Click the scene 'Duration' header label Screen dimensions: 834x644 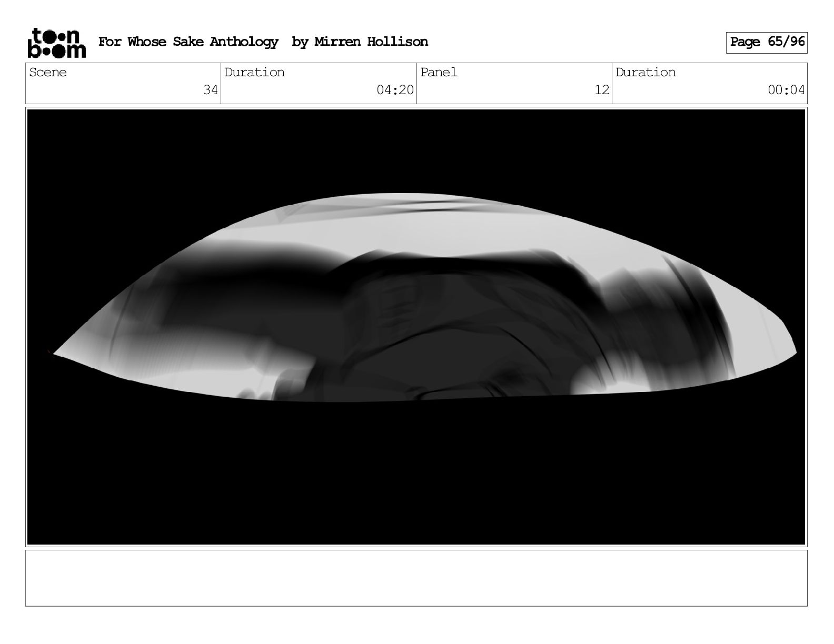255,73
